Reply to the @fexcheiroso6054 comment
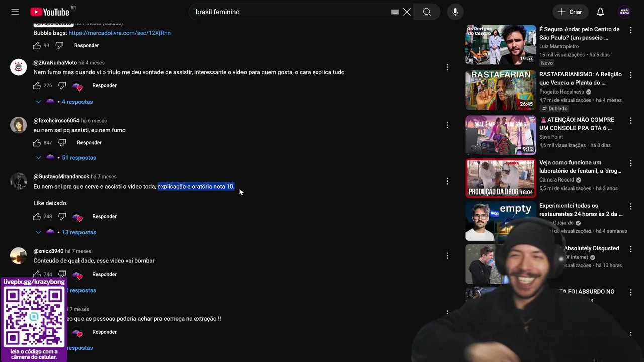The height and width of the screenshot is (362, 644). pos(89,143)
